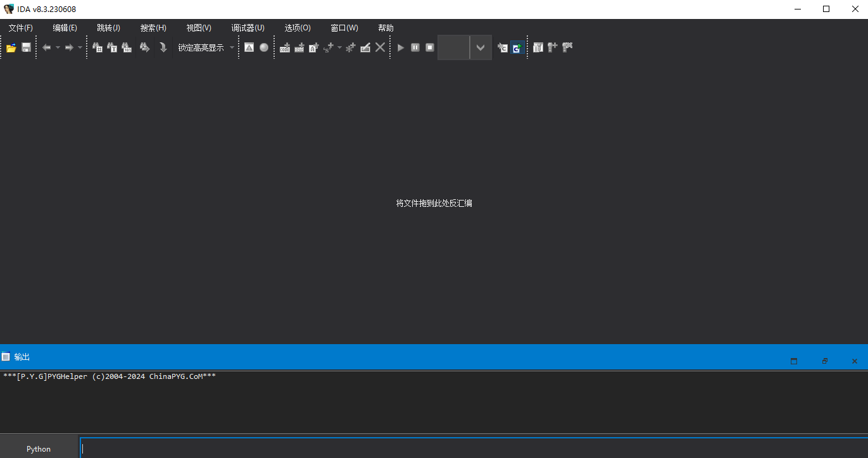Click the binoculars search-next arrow icon
The width and height of the screenshot is (868, 458).
[145, 47]
